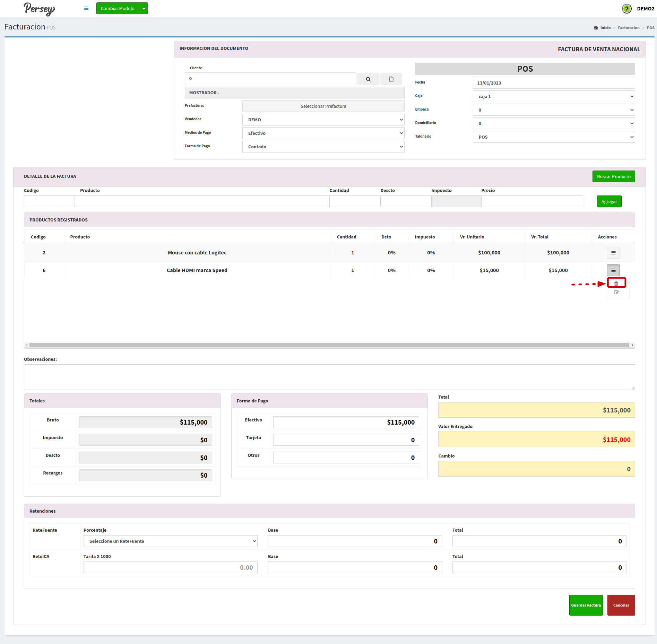This screenshot has width=657, height=644.
Task: Go to Inicio in breadcrumb
Action: [605, 28]
